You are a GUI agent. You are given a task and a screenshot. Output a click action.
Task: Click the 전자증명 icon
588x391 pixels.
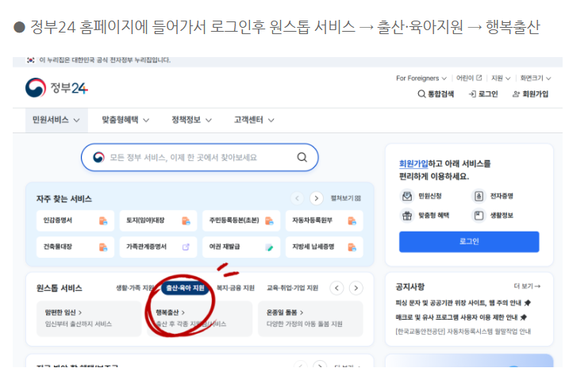(478, 196)
